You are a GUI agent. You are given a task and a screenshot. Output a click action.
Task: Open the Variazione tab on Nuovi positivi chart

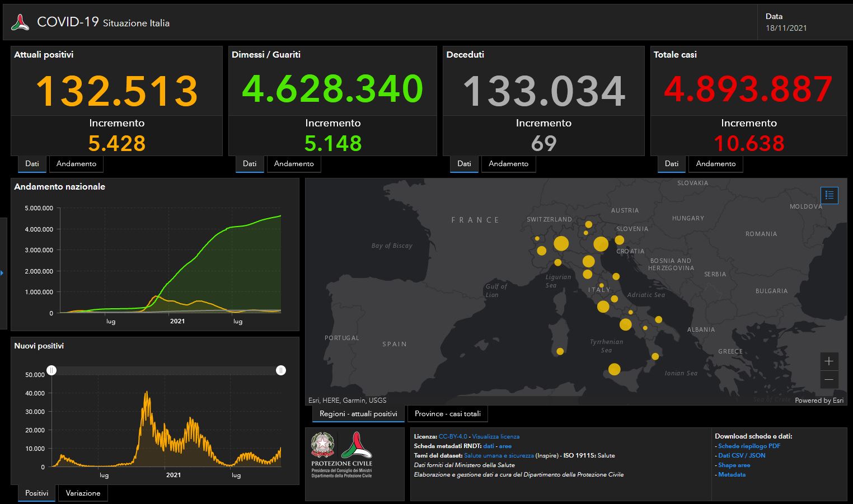[83, 493]
